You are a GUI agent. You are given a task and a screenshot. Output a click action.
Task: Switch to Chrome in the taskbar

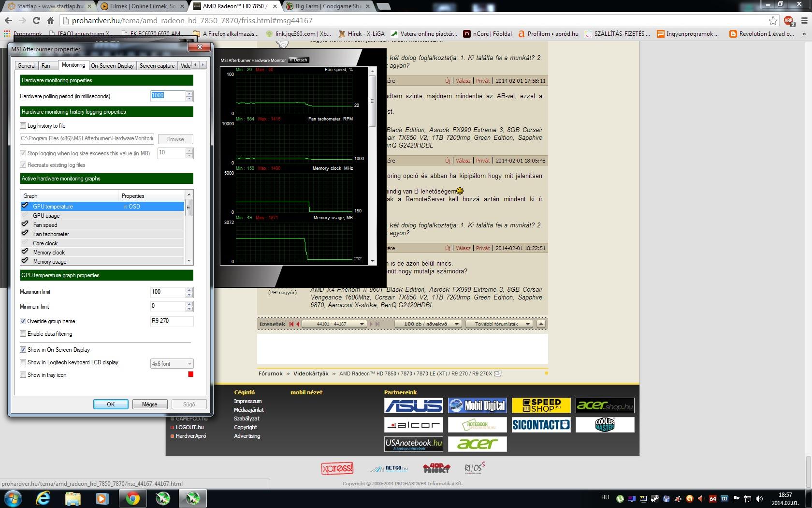pyautogui.click(x=133, y=498)
